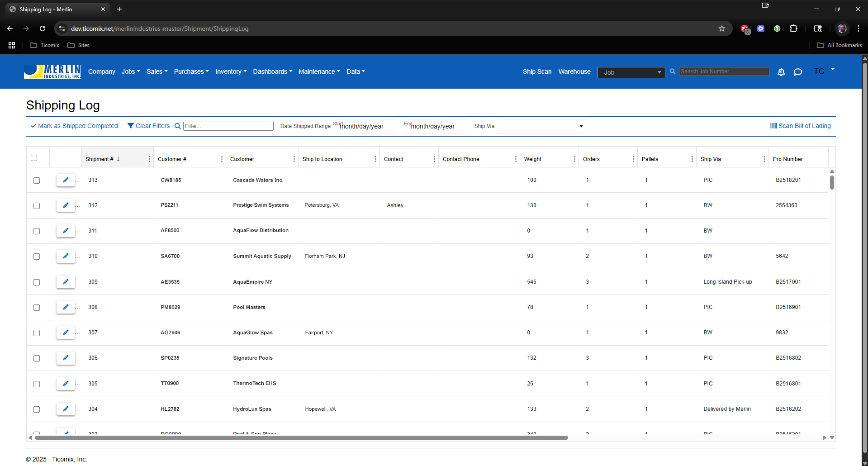
Task: Open the Shipment # column options menu
Action: (149, 159)
